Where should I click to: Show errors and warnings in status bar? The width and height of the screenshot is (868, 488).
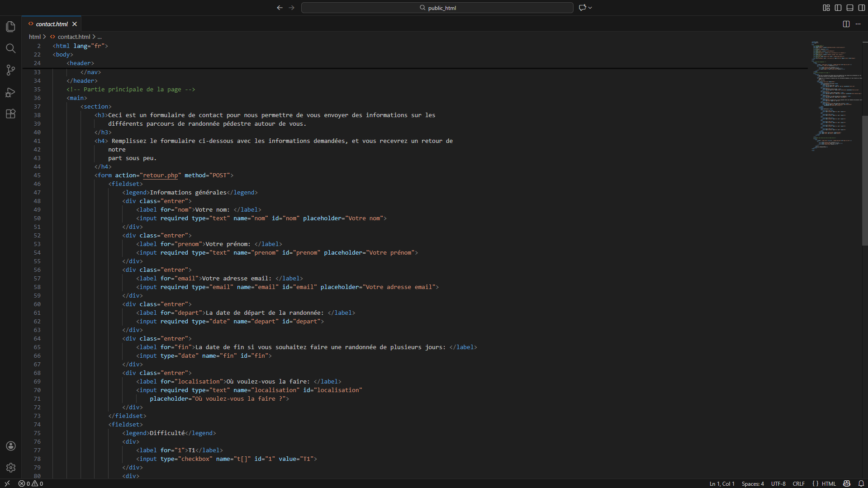coord(31,483)
